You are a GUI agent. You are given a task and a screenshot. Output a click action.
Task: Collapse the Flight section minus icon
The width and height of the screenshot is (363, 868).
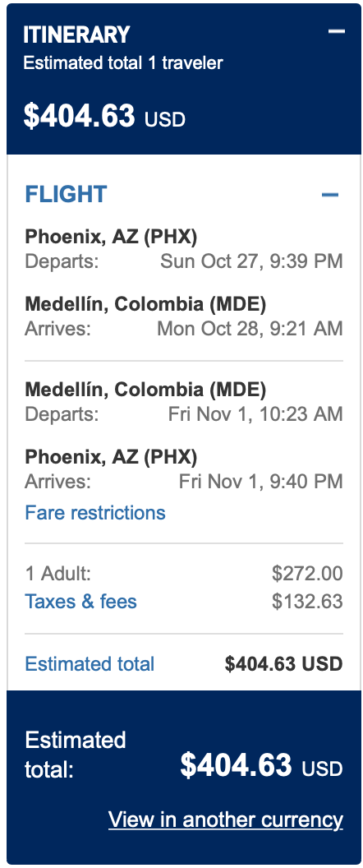click(330, 194)
